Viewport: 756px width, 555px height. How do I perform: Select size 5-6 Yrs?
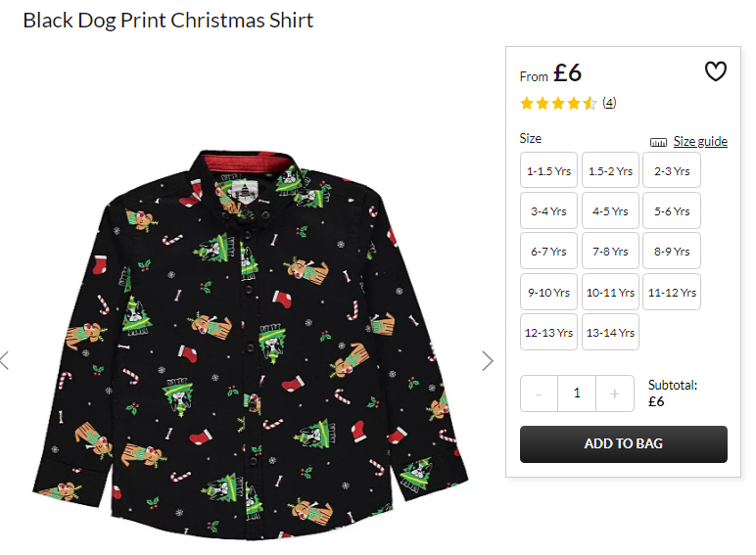click(672, 211)
